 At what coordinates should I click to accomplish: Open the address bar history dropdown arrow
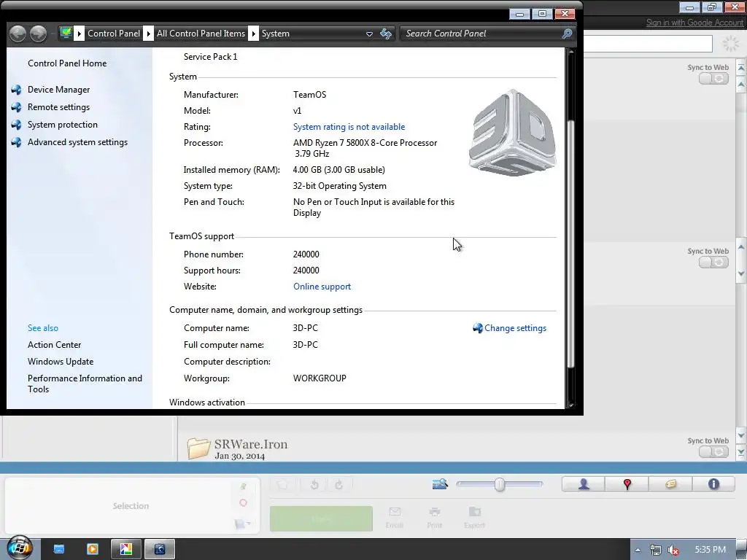tap(369, 34)
